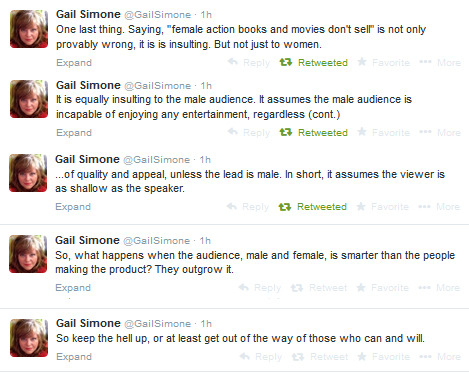Open Gail Simone's avatar on the 'quality and appeal' tweet

pos(28,173)
